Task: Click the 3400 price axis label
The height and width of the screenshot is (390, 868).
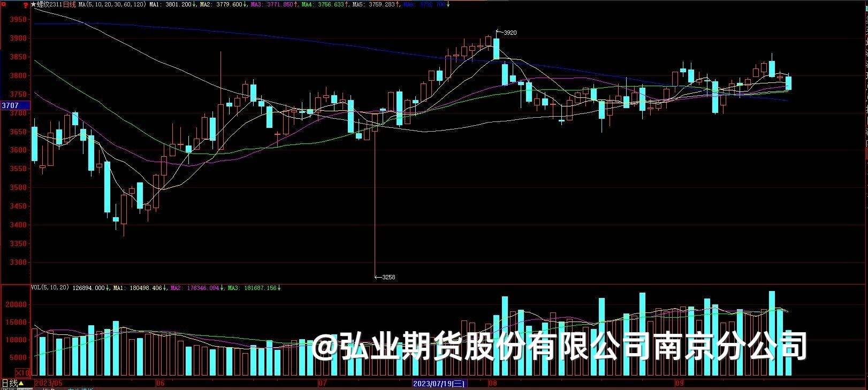Action: (x=18, y=225)
